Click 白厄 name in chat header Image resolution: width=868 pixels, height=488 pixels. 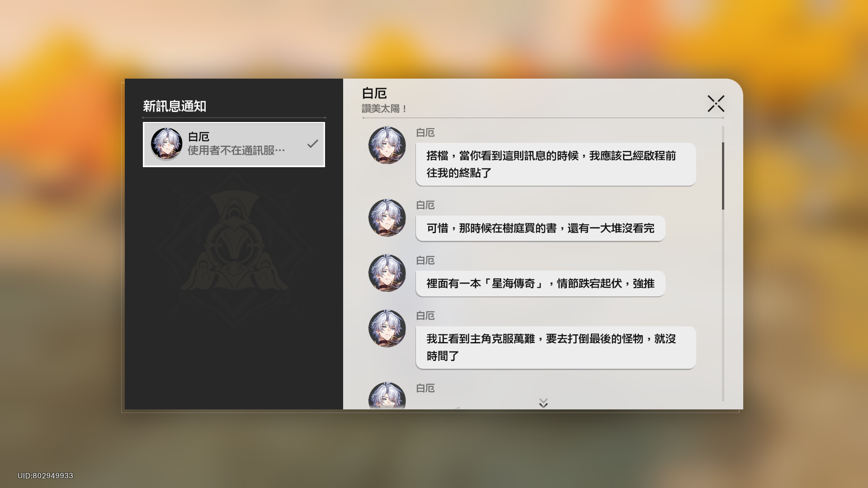click(374, 93)
